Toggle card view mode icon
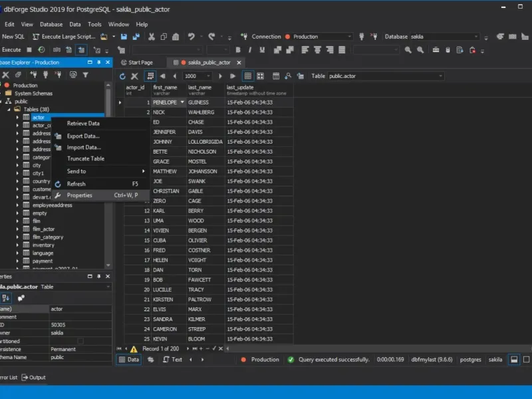 [x=260, y=76]
